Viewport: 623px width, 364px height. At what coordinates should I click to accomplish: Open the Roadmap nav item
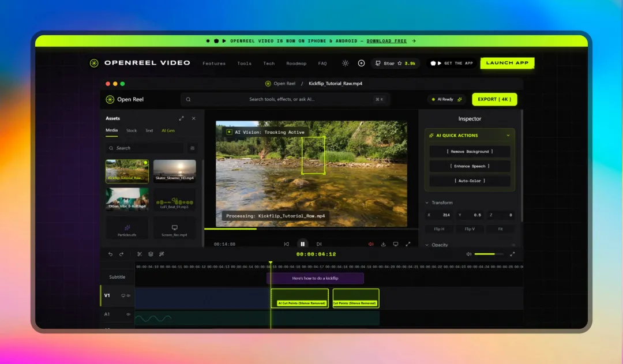pyautogui.click(x=297, y=63)
